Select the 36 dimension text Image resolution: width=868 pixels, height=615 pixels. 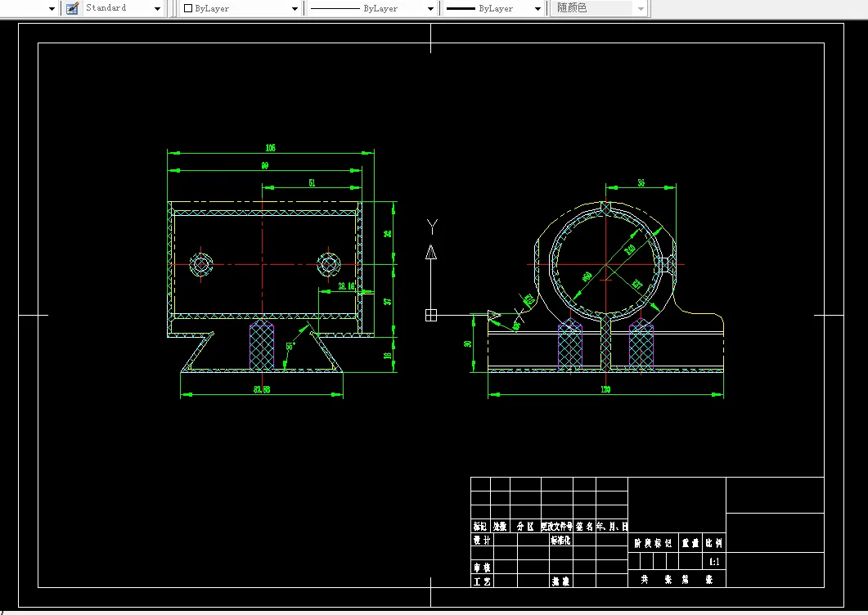tap(641, 182)
